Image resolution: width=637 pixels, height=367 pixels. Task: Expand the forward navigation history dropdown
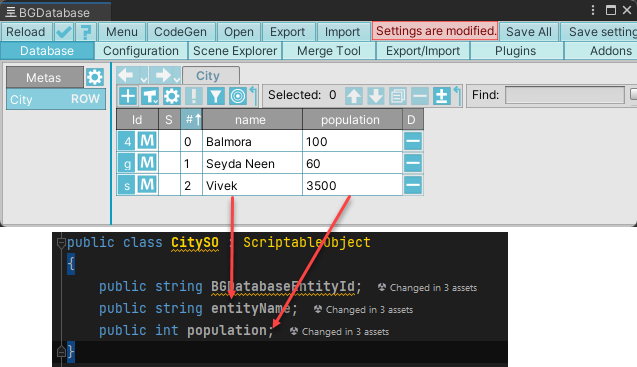(x=176, y=78)
